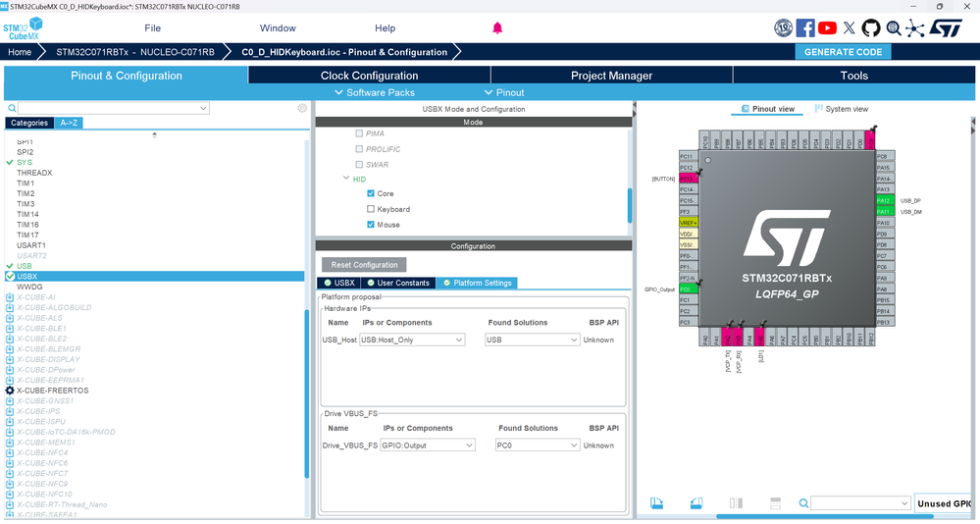
Task: Open the GitHub icon
Action: pos(871,28)
